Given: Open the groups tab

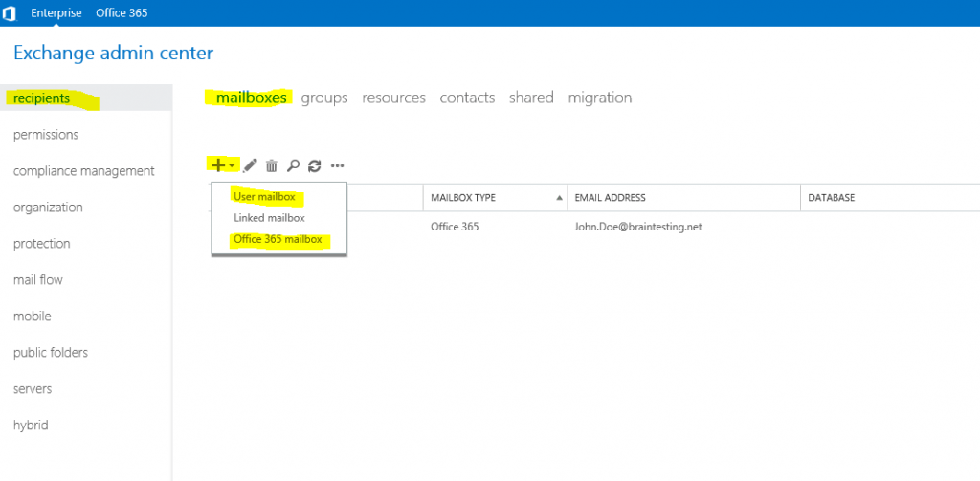Looking at the screenshot, I should click(x=324, y=98).
